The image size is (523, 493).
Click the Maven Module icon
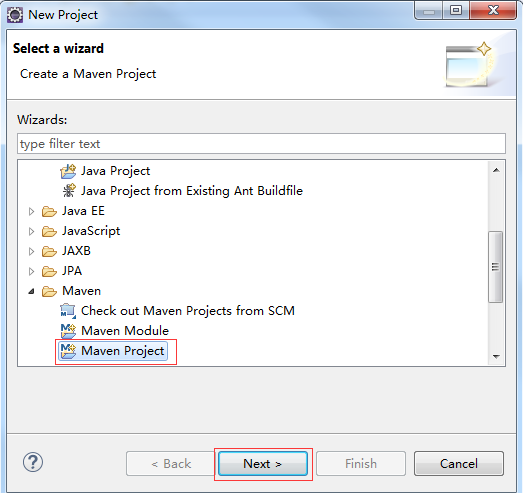pyautogui.click(x=68, y=331)
